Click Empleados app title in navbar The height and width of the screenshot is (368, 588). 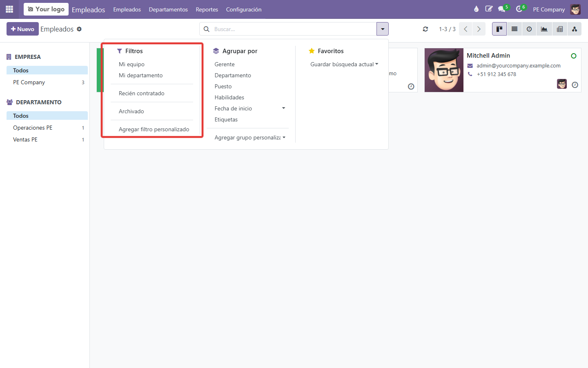click(89, 9)
